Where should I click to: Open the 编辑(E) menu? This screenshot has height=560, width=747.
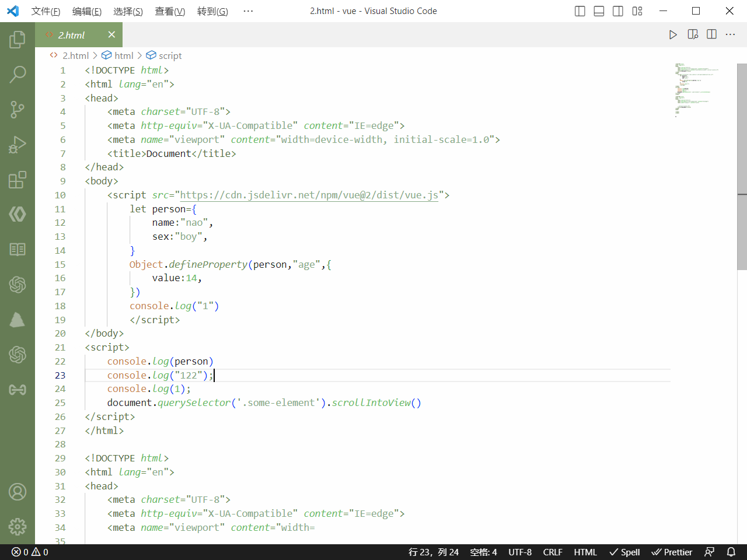(87, 11)
